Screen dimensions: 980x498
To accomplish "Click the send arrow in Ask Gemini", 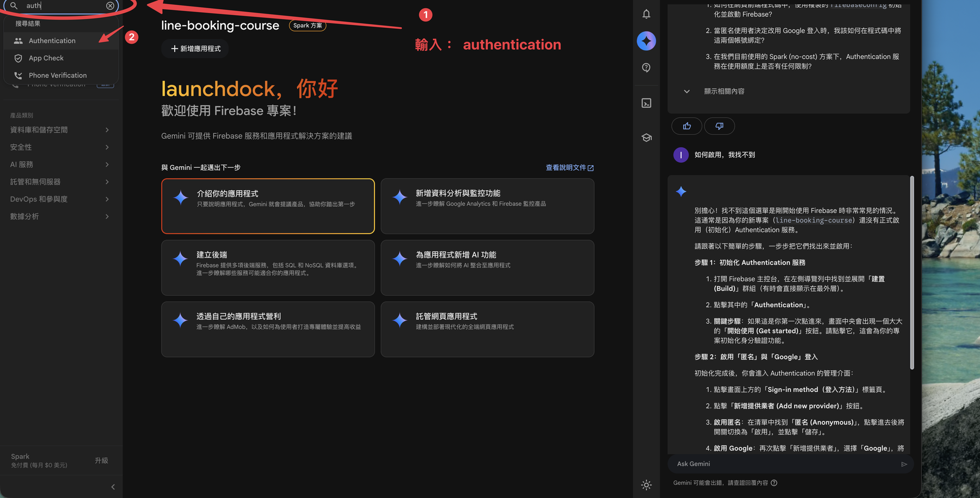I will coord(904,464).
